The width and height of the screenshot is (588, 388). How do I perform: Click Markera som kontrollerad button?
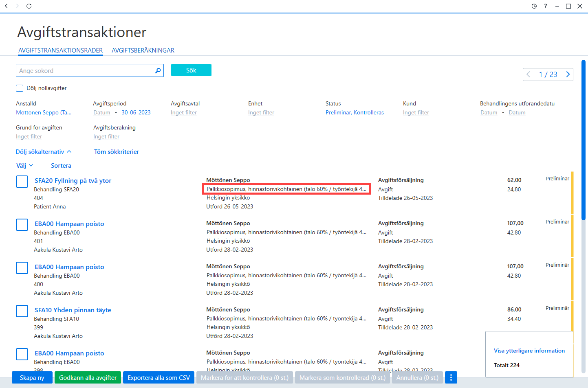coord(342,377)
